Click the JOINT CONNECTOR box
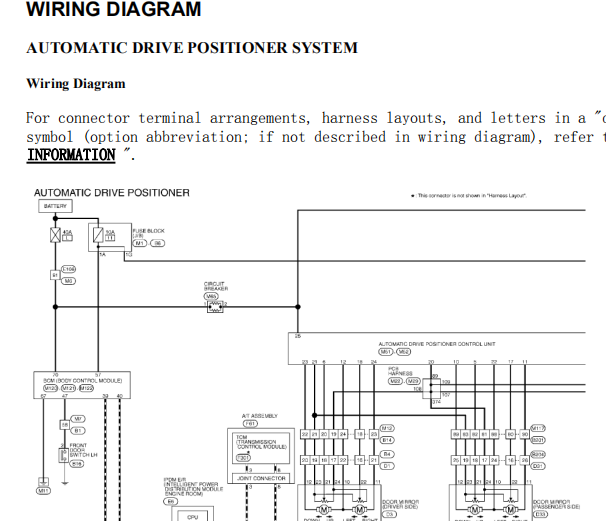This screenshot has height=521, width=606. [x=261, y=478]
